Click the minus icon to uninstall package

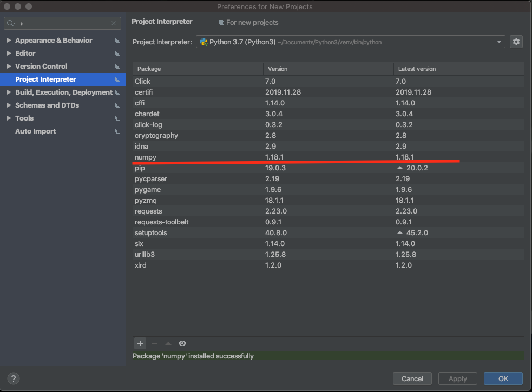[154, 343]
